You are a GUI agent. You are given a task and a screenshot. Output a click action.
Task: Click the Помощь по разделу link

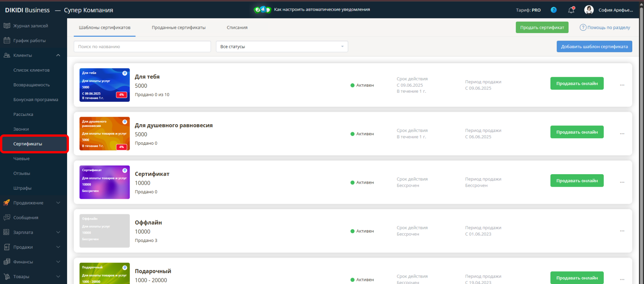605,28
